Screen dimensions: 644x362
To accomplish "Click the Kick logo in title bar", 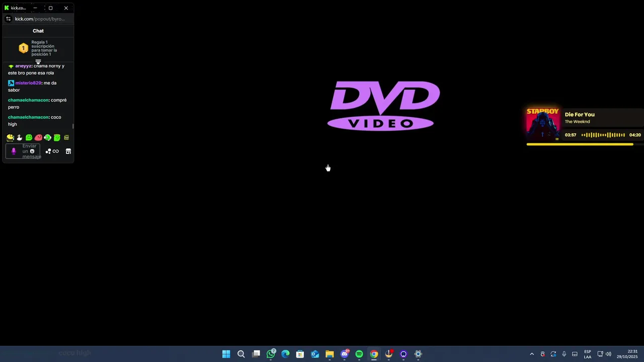I will [7, 8].
